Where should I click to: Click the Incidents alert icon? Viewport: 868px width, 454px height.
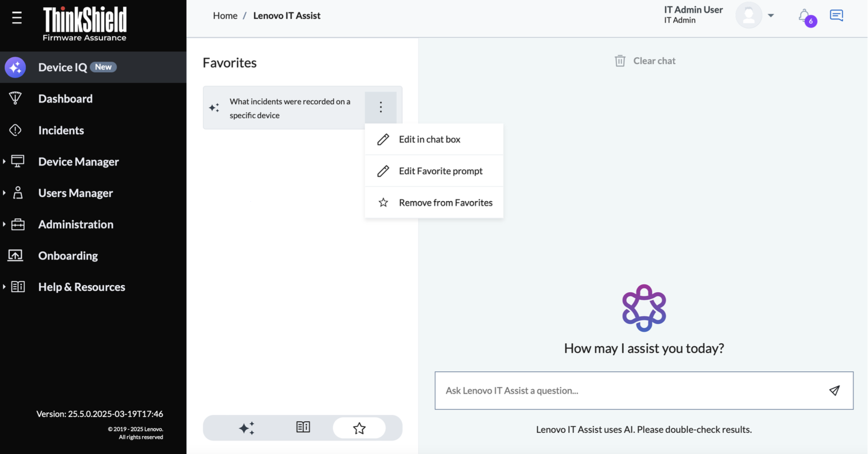pos(15,130)
